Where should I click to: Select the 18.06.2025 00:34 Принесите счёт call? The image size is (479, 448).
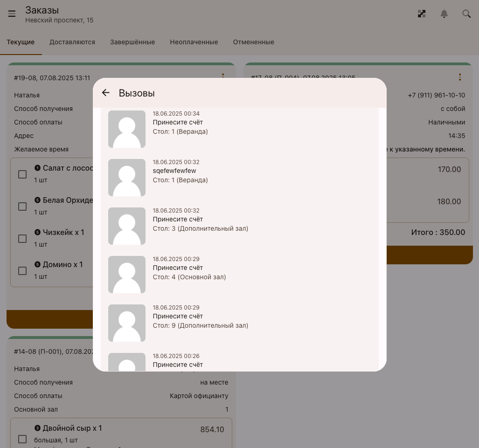coord(240,129)
